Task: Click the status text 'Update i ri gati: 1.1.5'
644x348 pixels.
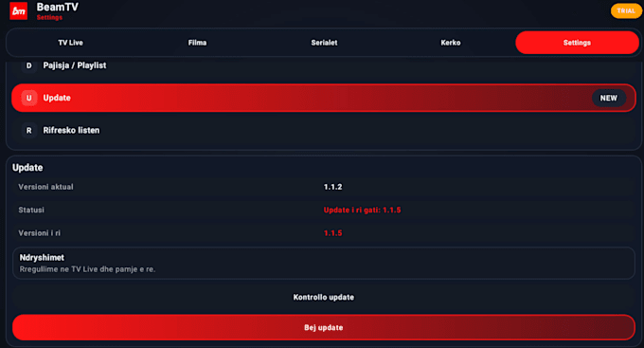Action: click(362, 210)
